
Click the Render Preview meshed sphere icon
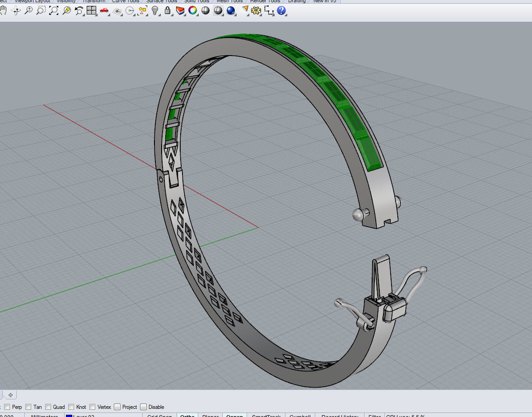(218, 10)
